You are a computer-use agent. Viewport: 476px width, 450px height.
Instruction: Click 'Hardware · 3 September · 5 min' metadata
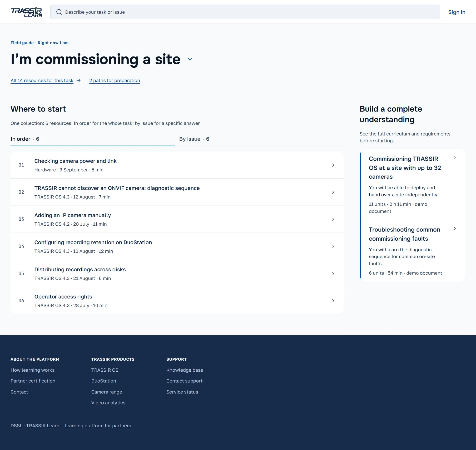69,170
